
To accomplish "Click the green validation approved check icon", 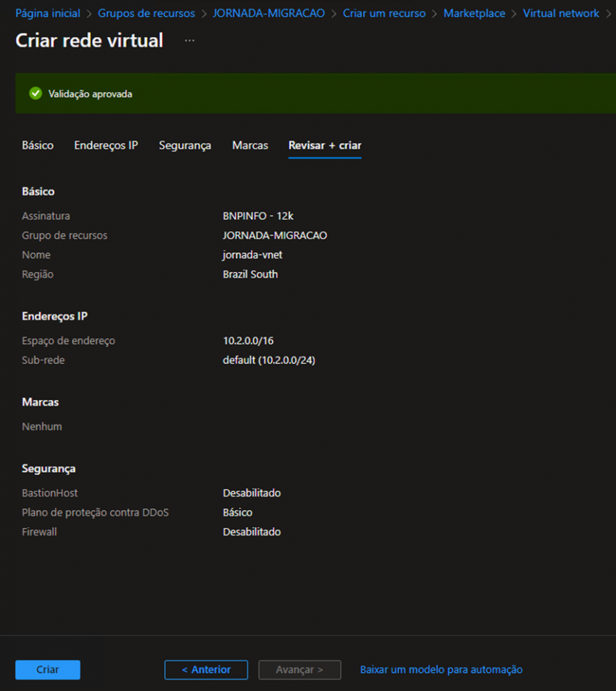I will tap(36, 94).
